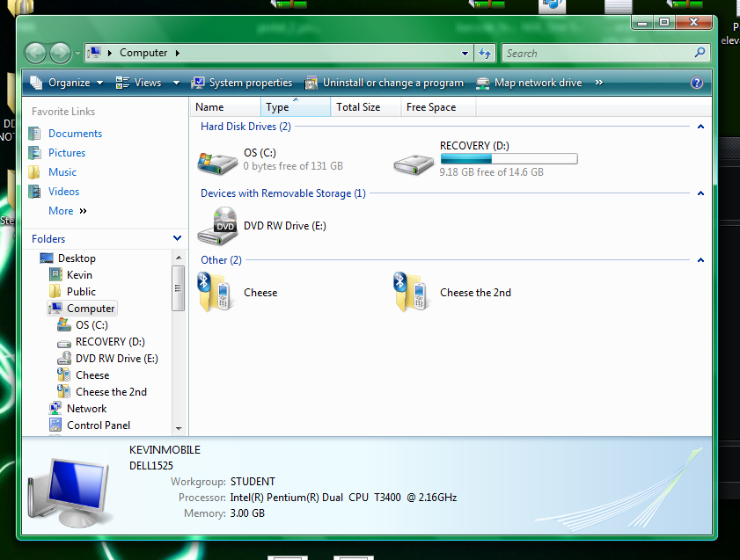Select Public folder in tree
The image size is (740, 560).
click(81, 292)
